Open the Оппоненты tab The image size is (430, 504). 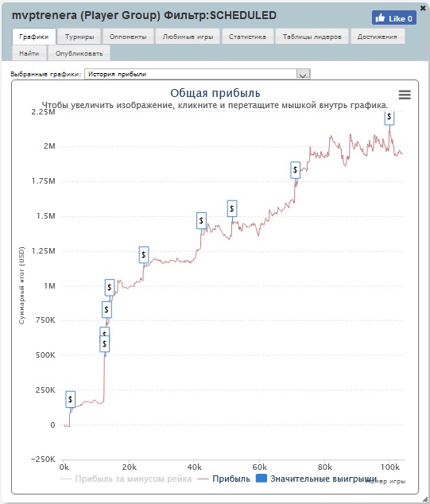pos(128,37)
